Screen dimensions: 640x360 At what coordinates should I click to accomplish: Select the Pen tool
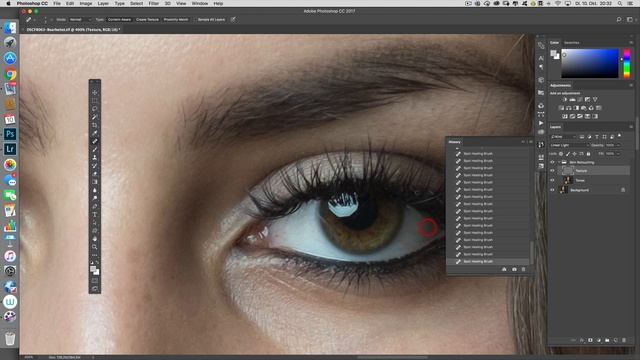95,207
